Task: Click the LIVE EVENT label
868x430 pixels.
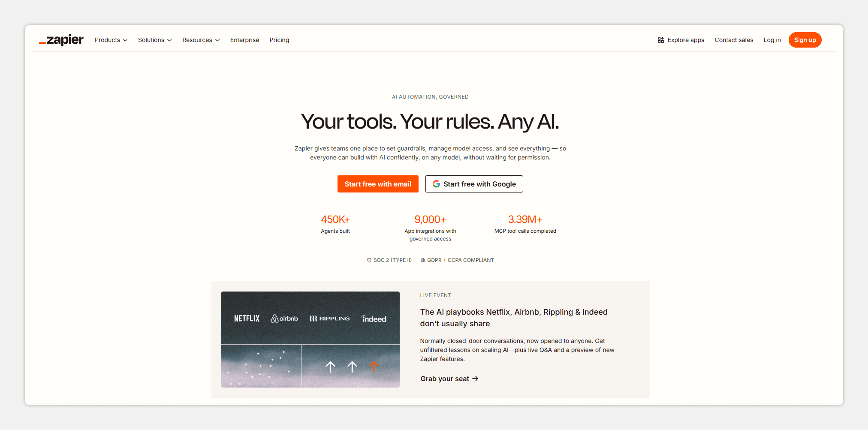Action: (435, 295)
